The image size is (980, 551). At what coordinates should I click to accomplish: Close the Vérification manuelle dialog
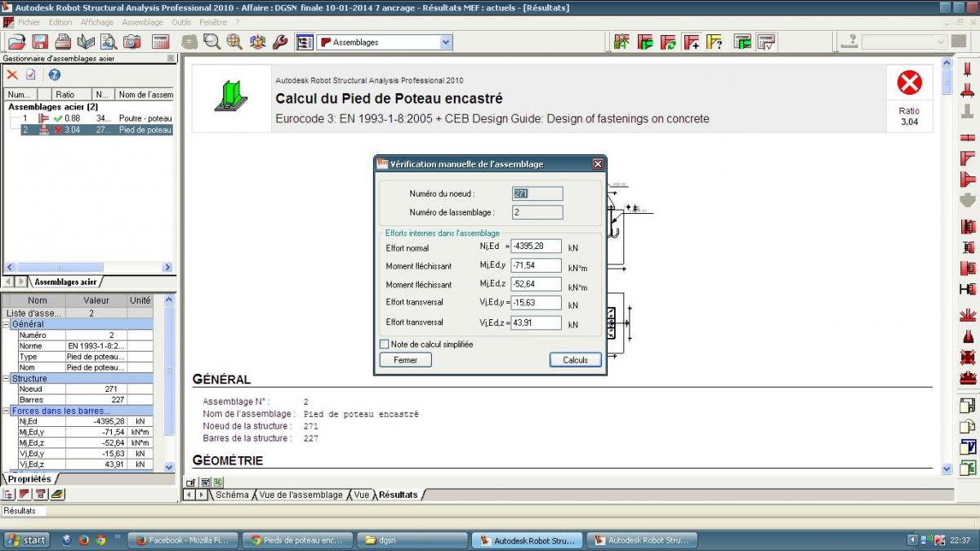pyautogui.click(x=598, y=164)
